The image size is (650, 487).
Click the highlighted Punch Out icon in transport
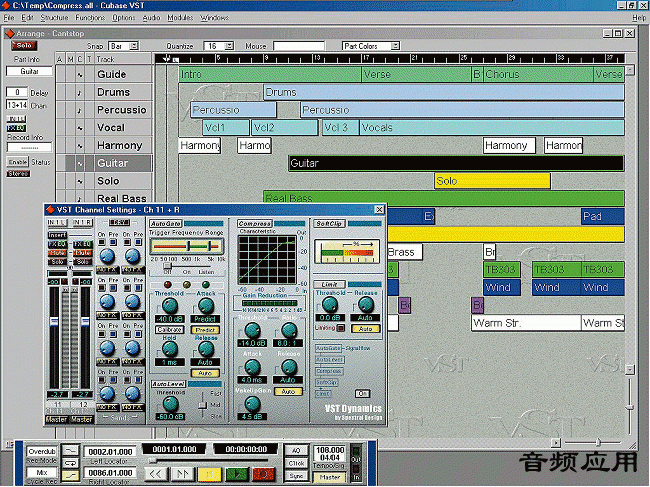click(x=71, y=476)
